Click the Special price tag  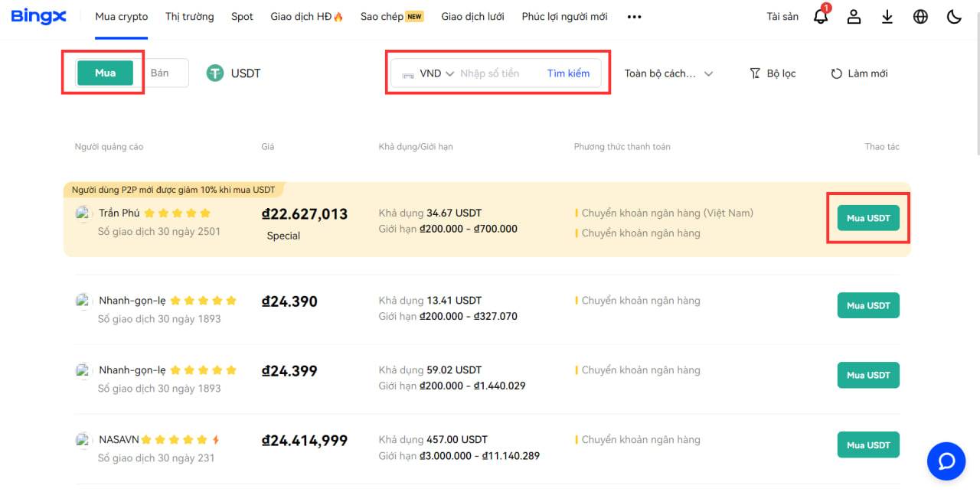tap(283, 236)
